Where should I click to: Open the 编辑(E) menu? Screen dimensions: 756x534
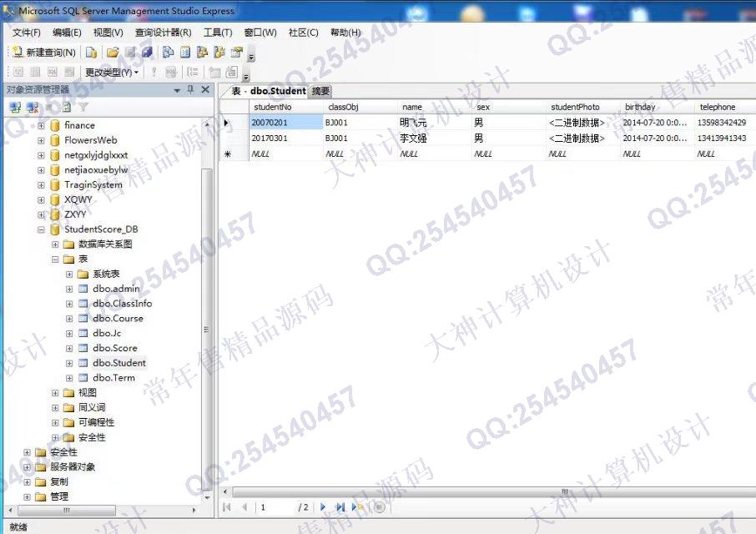coord(67,33)
